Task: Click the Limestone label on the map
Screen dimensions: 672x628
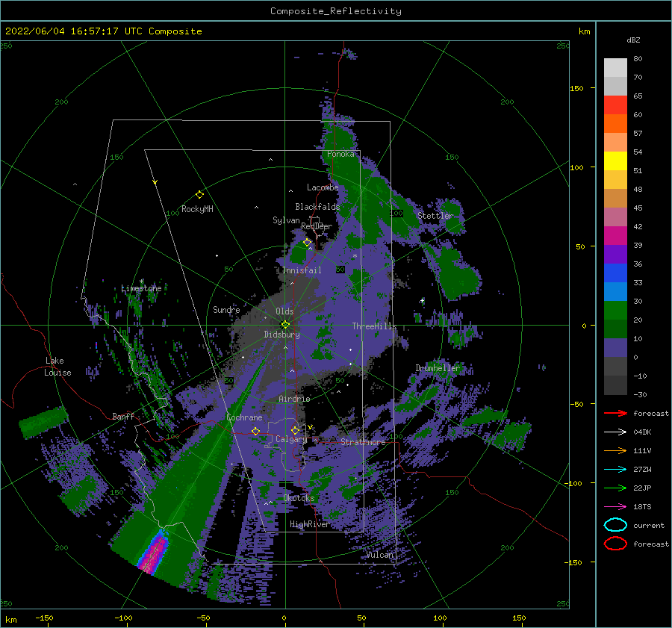Action: pos(141,288)
